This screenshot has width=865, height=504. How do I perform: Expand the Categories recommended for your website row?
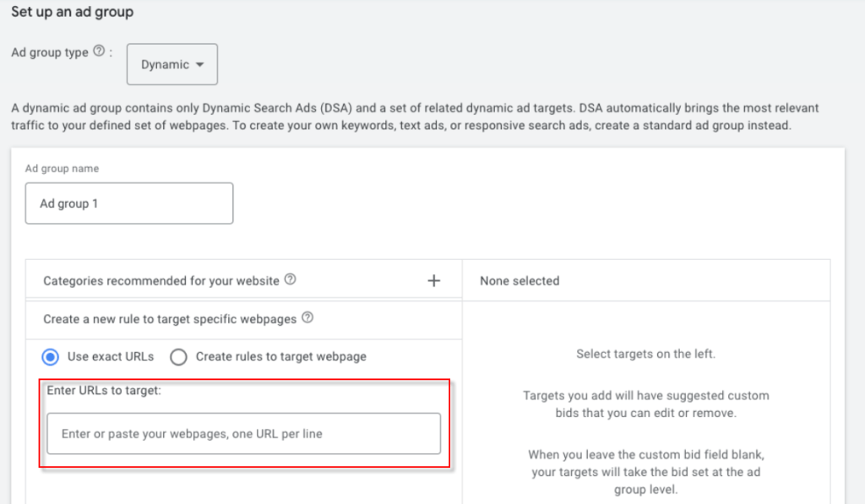point(160,280)
